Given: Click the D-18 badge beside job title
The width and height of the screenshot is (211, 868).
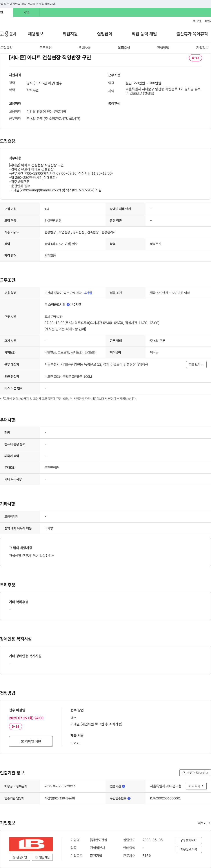Looking at the screenshot, I should point(195,58).
